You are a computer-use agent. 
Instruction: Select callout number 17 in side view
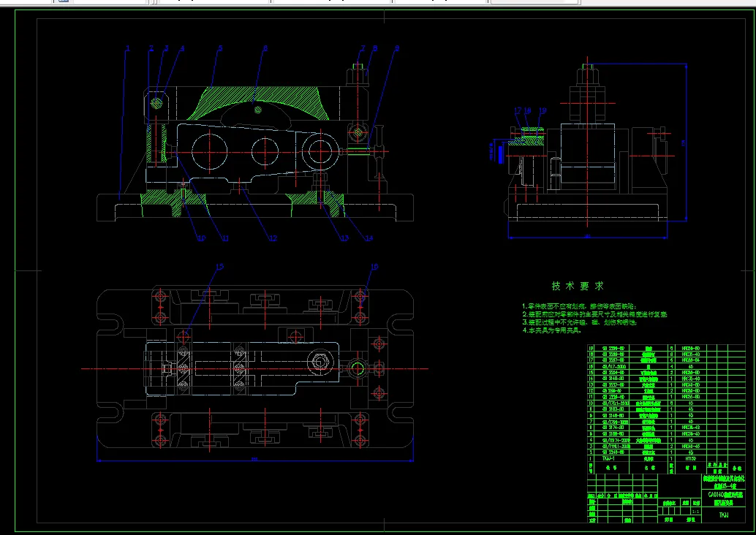pos(518,111)
